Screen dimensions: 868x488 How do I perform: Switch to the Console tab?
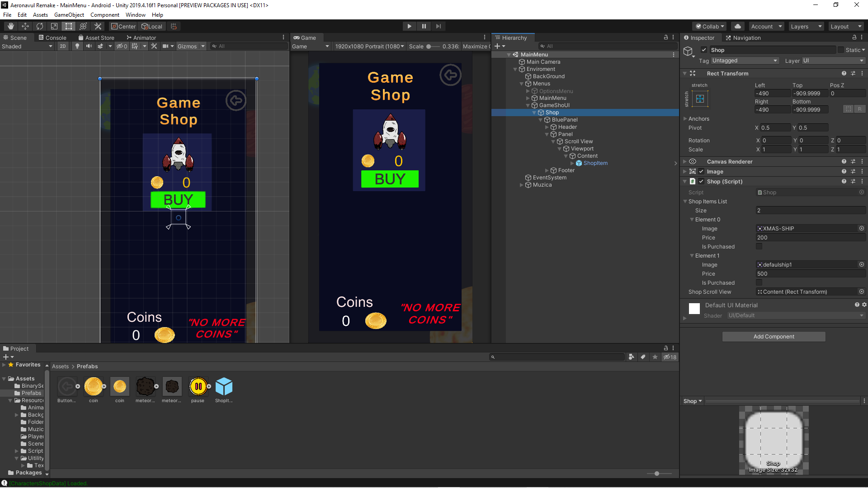click(x=52, y=38)
